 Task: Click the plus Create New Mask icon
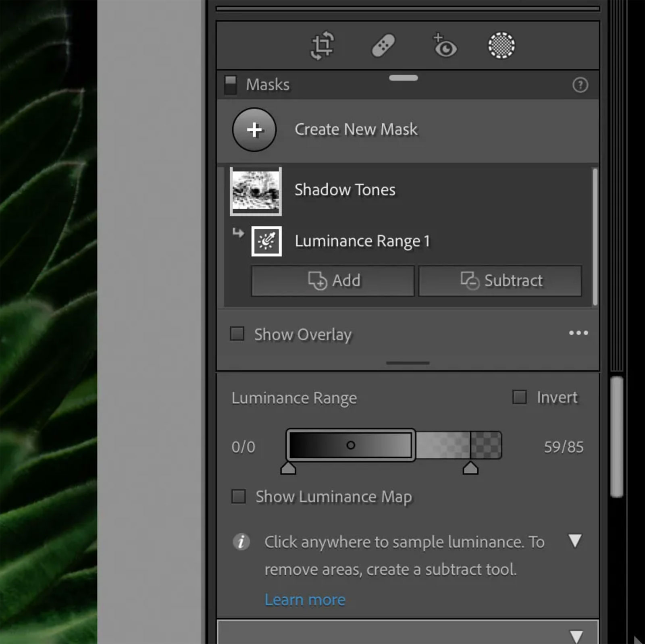click(x=254, y=130)
